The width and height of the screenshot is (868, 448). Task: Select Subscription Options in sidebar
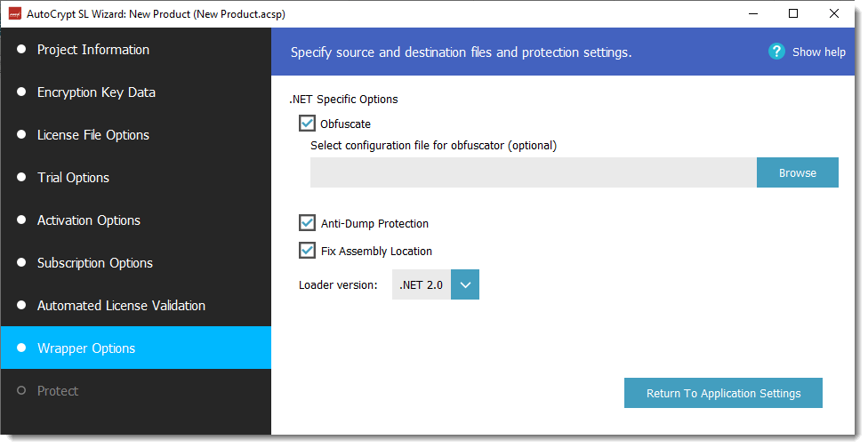(x=135, y=262)
